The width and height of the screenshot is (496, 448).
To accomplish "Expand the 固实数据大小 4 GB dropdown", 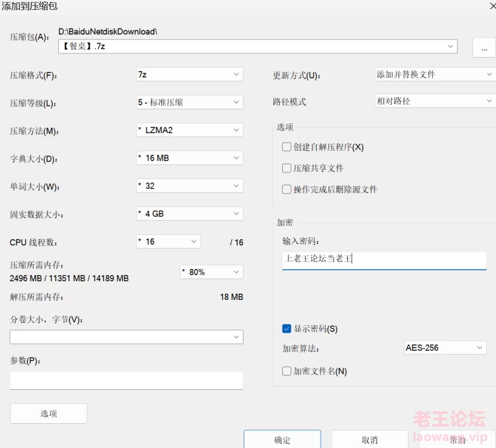I will [x=190, y=214].
